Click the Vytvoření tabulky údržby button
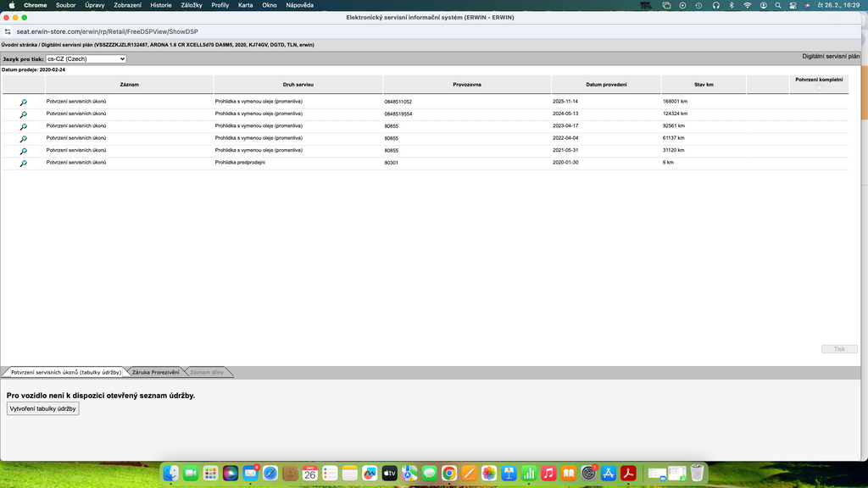The image size is (868, 488). coord(43,408)
